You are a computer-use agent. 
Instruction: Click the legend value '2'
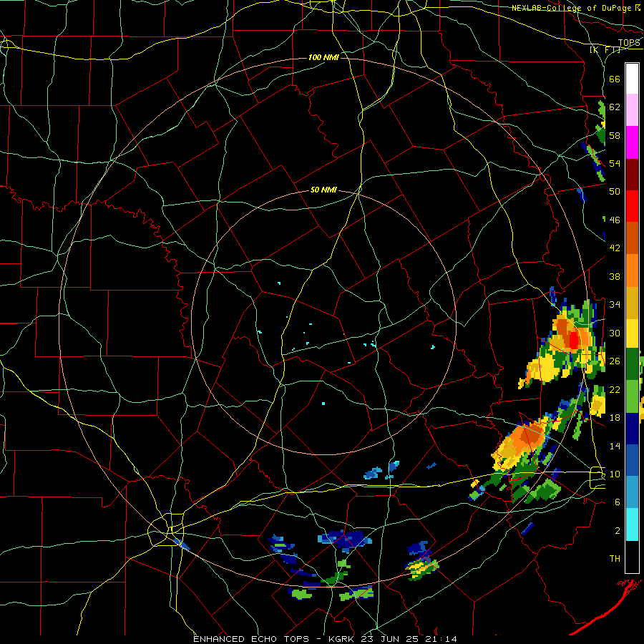(618, 530)
